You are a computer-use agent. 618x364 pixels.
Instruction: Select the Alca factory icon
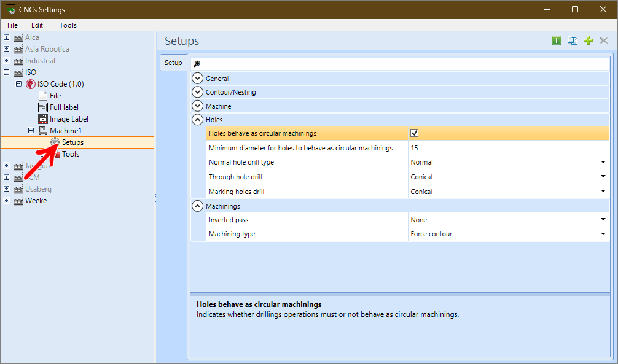pos(18,37)
